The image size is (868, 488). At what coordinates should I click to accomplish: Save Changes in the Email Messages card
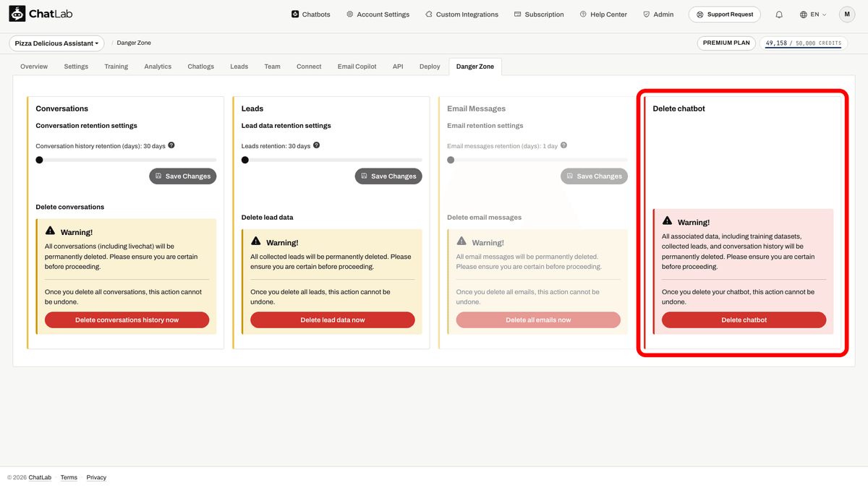pyautogui.click(x=594, y=176)
